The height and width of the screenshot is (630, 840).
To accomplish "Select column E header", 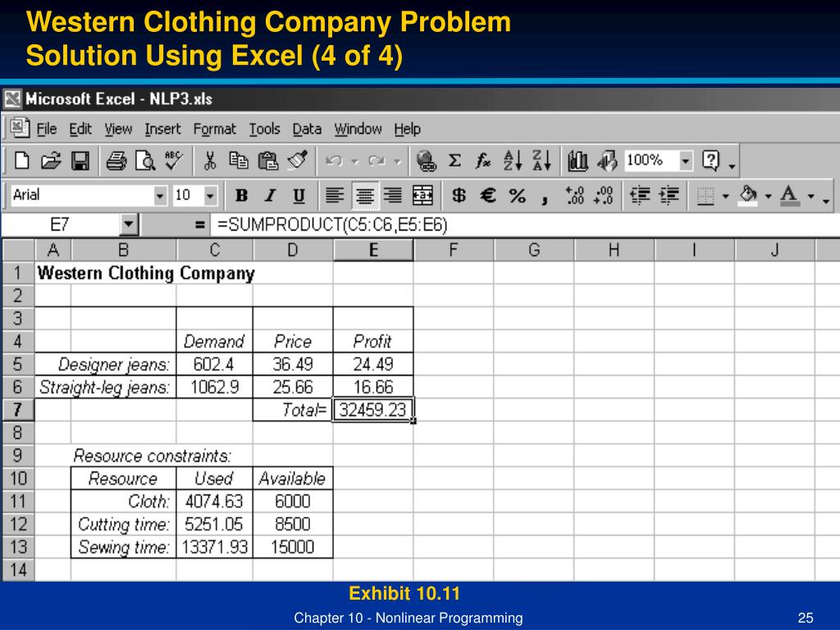I will 373,249.
